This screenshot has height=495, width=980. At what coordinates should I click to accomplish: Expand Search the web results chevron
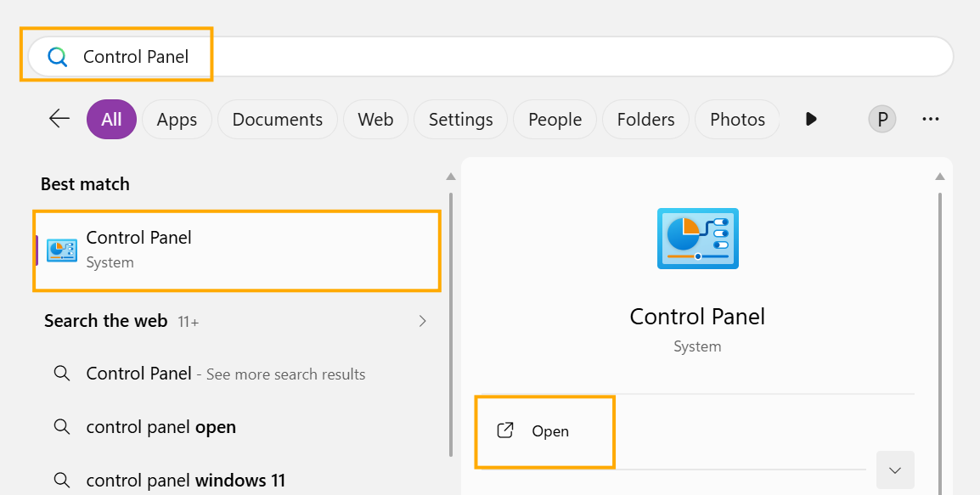423,321
